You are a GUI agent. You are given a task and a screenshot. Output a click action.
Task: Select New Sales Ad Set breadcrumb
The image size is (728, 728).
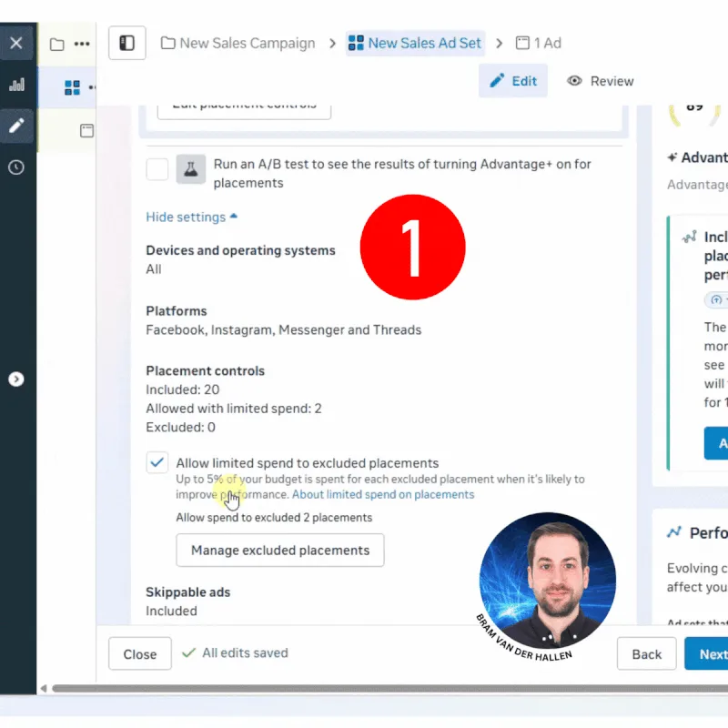415,43
